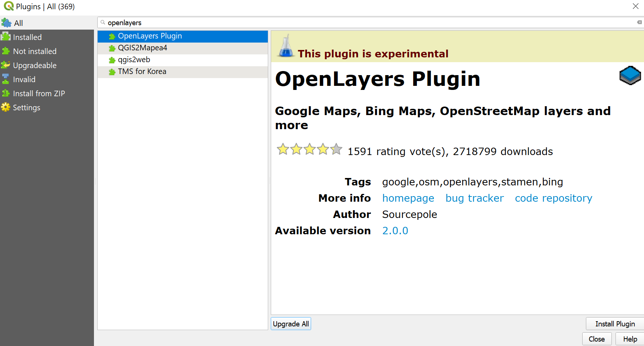
Task: Click the experimental flask icon
Action: coord(286,46)
